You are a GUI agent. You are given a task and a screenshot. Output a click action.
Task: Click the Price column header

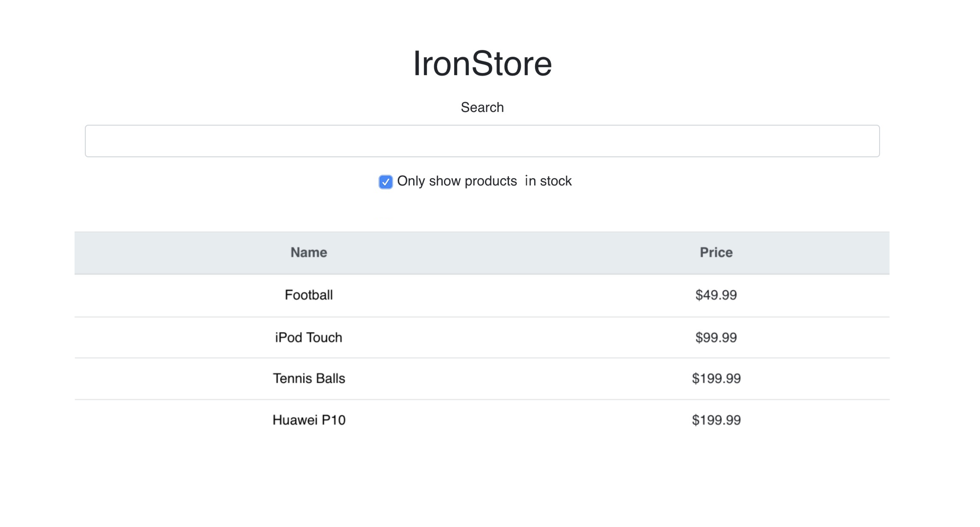[716, 252]
